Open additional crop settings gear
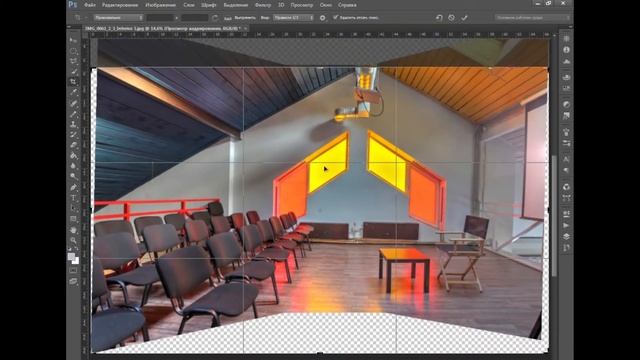The height and width of the screenshot is (360, 640). coord(322,18)
